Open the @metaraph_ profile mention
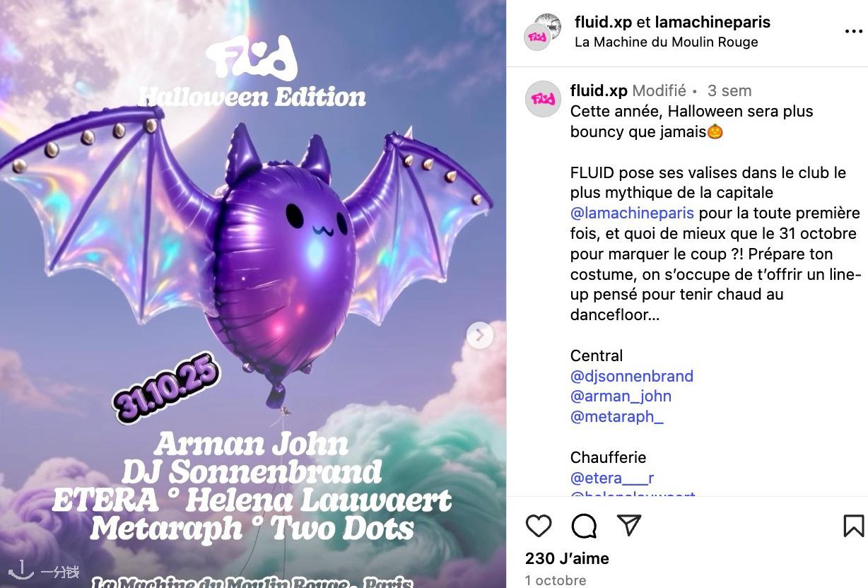This screenshot has height=588, width=868. point(617,417)
